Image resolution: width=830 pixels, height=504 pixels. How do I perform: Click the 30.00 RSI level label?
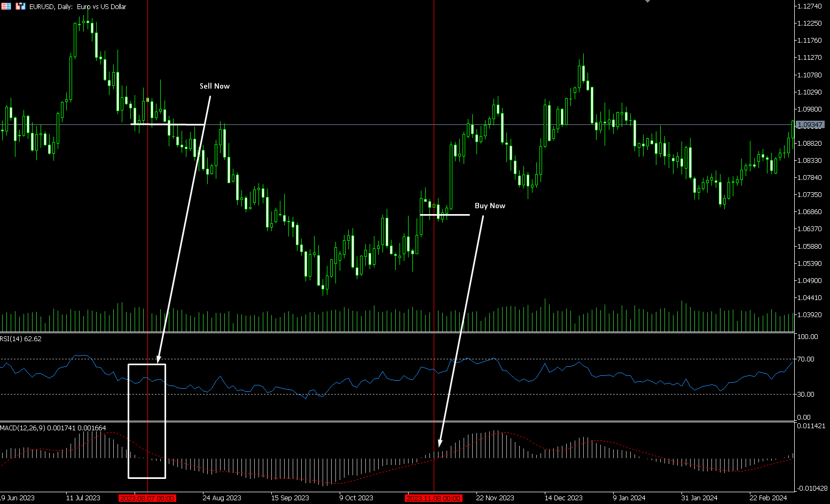point(805,395)
